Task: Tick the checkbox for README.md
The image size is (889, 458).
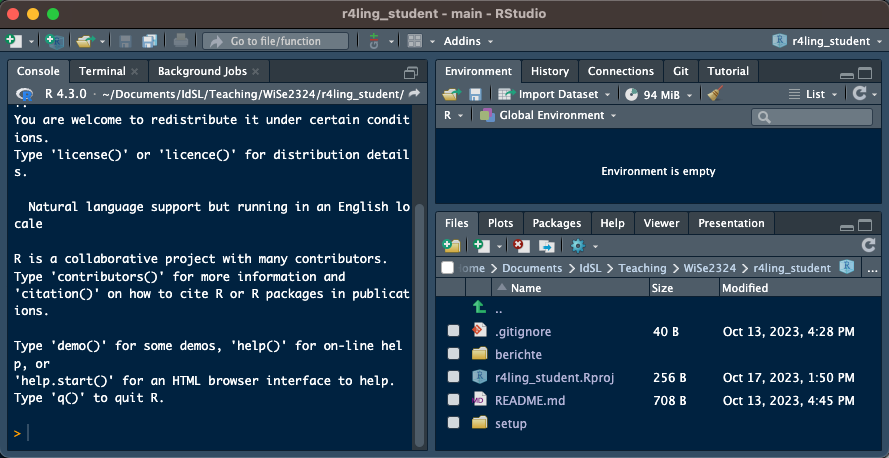Action: point(453,400)
